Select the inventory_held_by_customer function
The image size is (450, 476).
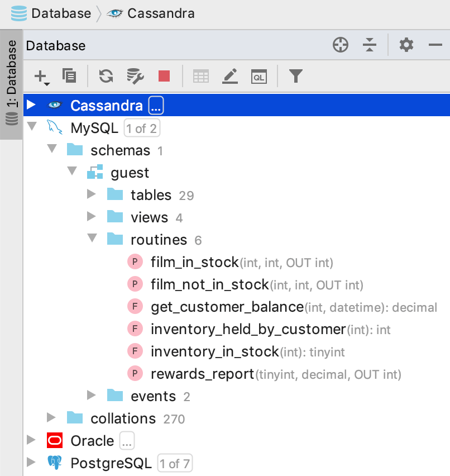(237, 330)
